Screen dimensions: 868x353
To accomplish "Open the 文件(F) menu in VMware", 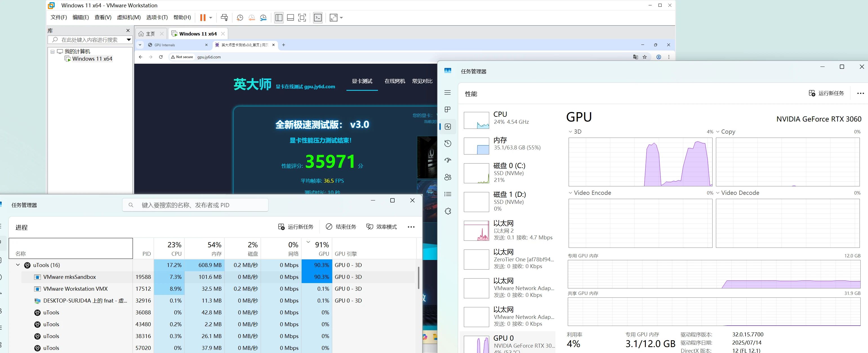I will [x=59, y=17].
